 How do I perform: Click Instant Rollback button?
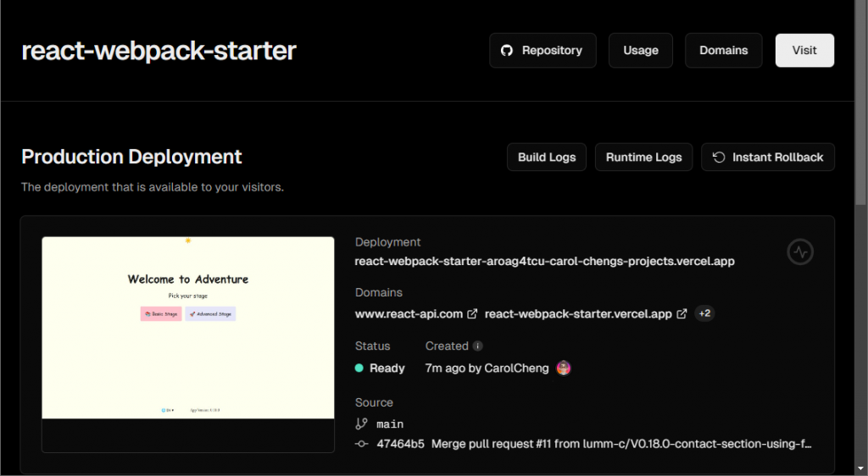click(x=768, y=157)
